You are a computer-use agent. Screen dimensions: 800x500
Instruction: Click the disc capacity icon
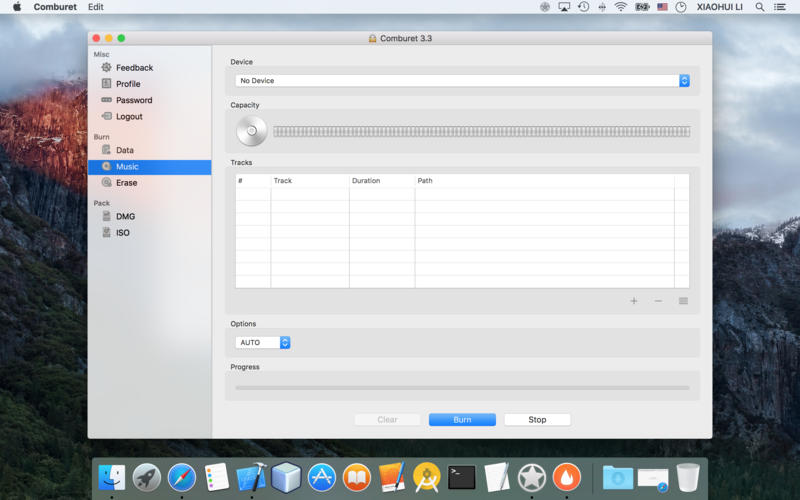point(252,131)
